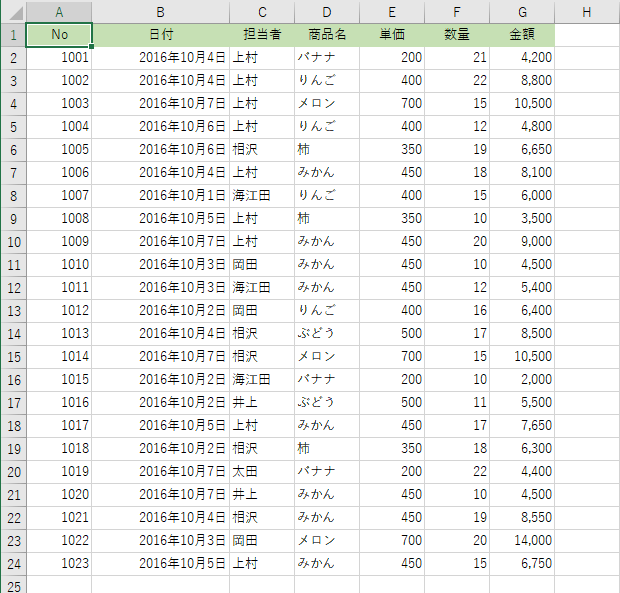Image resolution: width=620 pixels, height=593 pixels.
Task: Select りんご in row 3
Action: coord(327,81)
